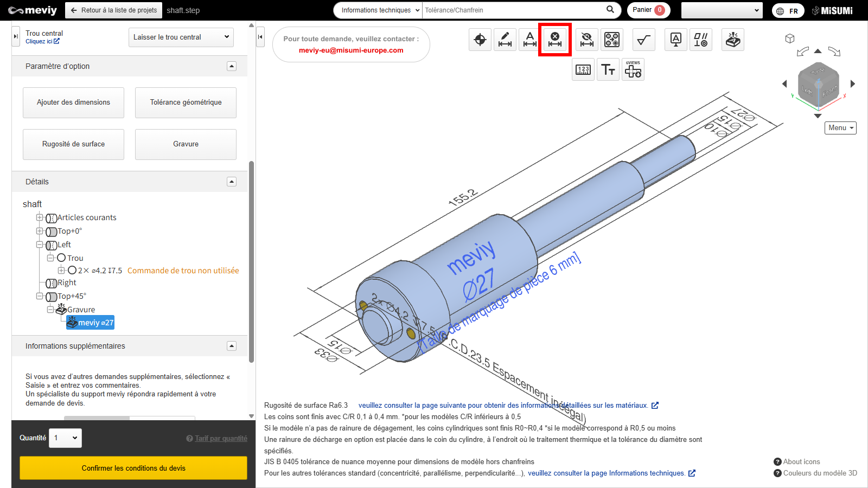Screen dimensions: 868x488
Task: Toggle the hide dimensions eye icon
Action: [x=587, y=40]
